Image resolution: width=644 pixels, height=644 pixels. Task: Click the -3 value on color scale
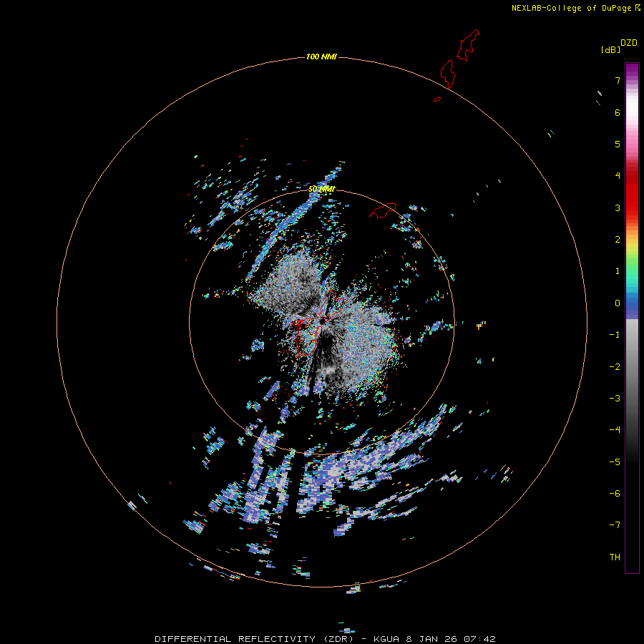click(615, 398)
